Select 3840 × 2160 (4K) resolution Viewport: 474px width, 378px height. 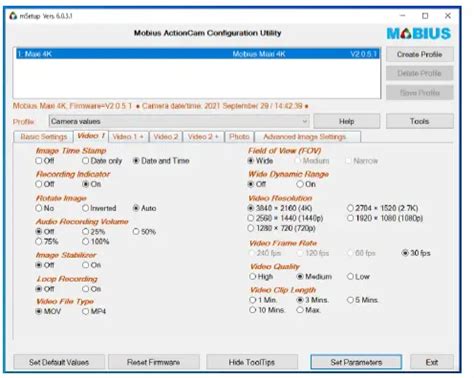[280, 208]
